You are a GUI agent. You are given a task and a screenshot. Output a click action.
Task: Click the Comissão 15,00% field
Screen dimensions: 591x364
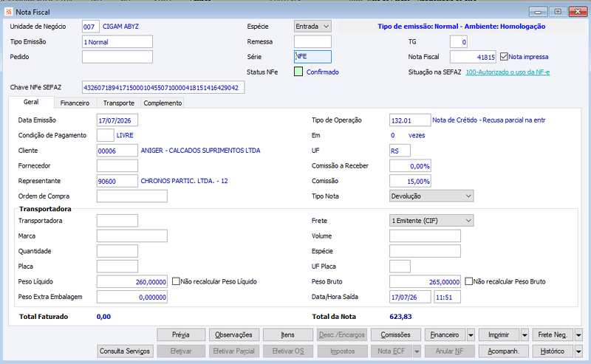tap(410, 181)
